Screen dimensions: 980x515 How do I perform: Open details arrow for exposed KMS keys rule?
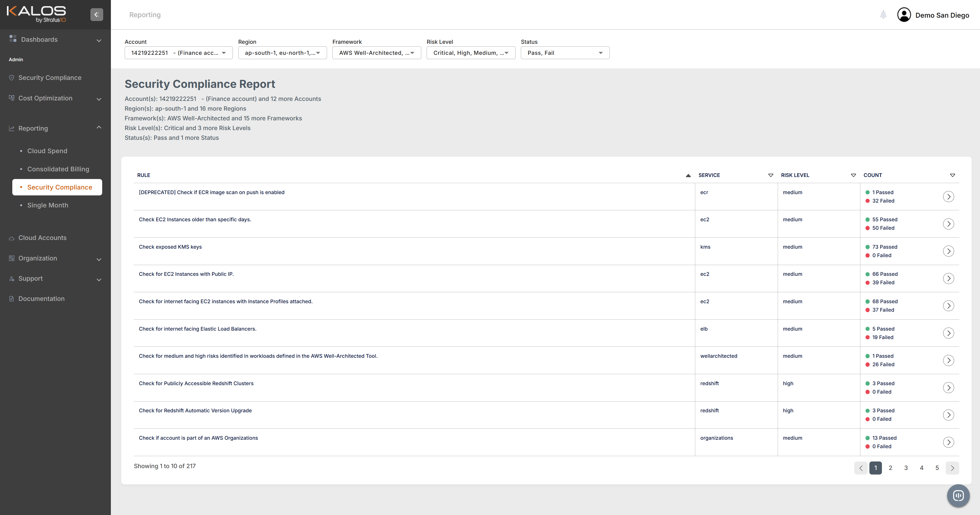pyautogui.click(x=949, y=251)
